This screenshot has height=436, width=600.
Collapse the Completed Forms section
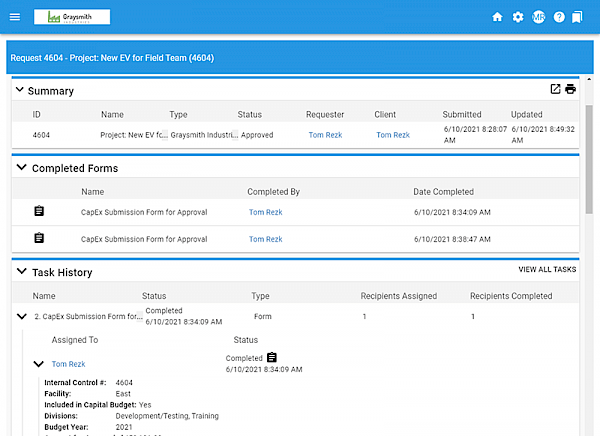(x=21, y=167)
